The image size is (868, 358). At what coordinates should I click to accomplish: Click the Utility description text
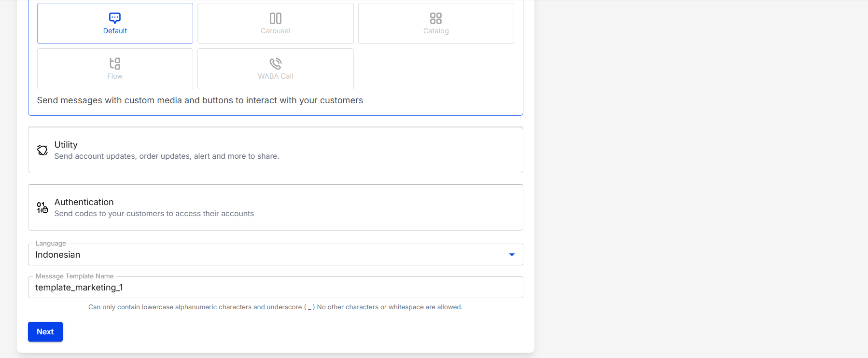pyautogui.click(x=167, y=156)
